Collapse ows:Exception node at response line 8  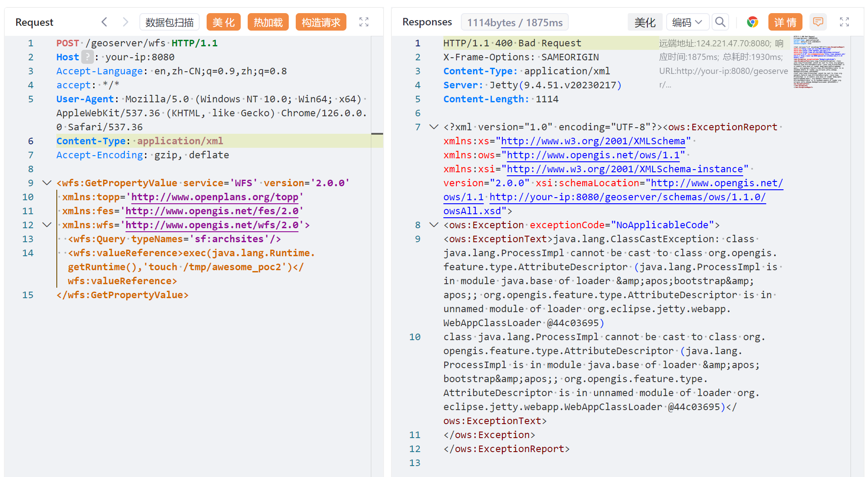click(434, 225)
